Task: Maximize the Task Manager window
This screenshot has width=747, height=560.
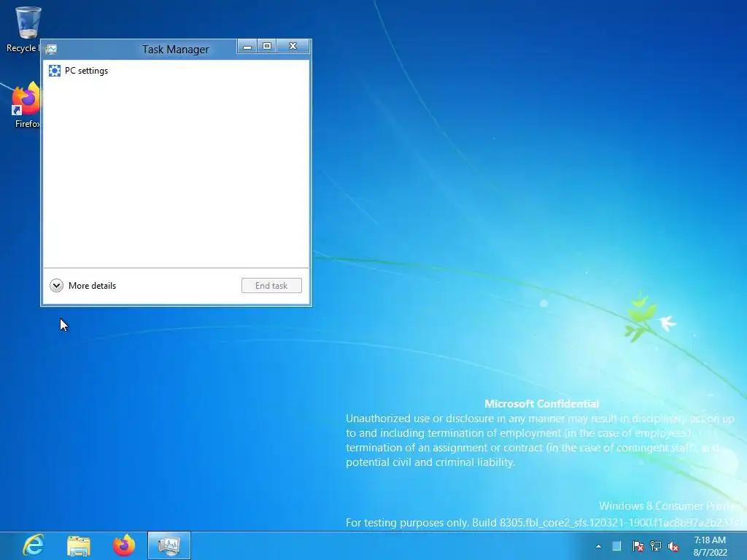Action: tap(267, 46)
